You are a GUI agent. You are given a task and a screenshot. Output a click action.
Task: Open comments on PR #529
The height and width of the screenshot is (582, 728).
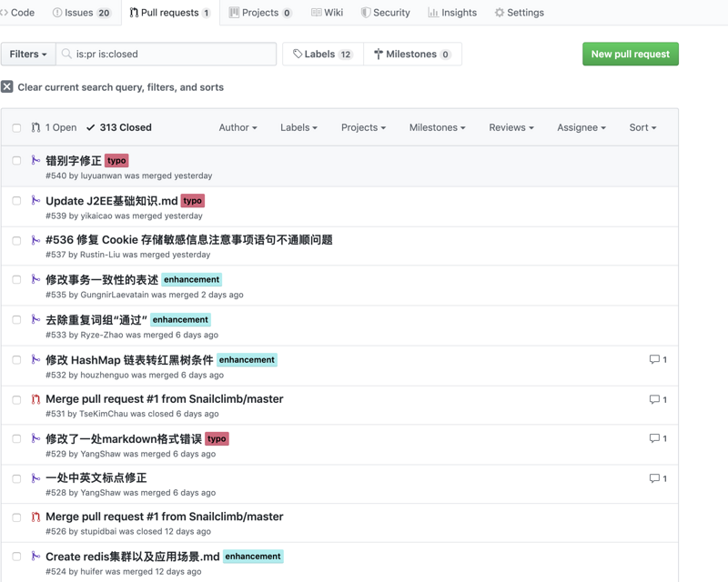coord(658,438)
